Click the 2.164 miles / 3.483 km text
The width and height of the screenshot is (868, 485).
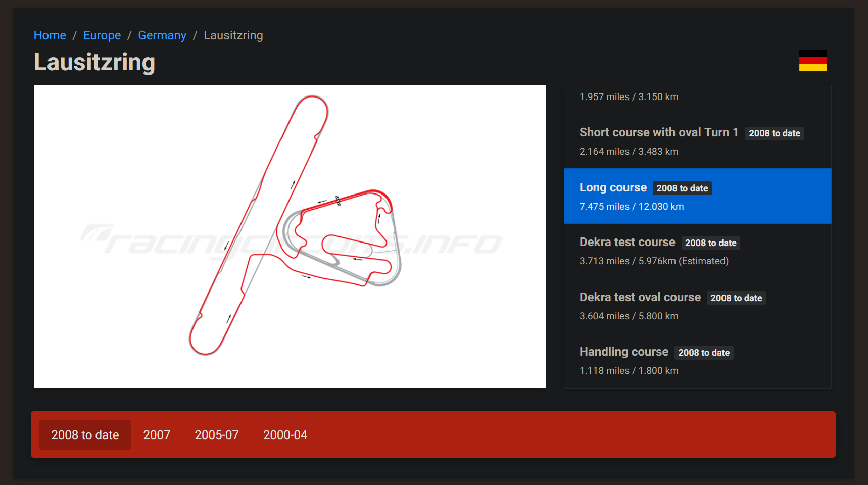(629, 151)
